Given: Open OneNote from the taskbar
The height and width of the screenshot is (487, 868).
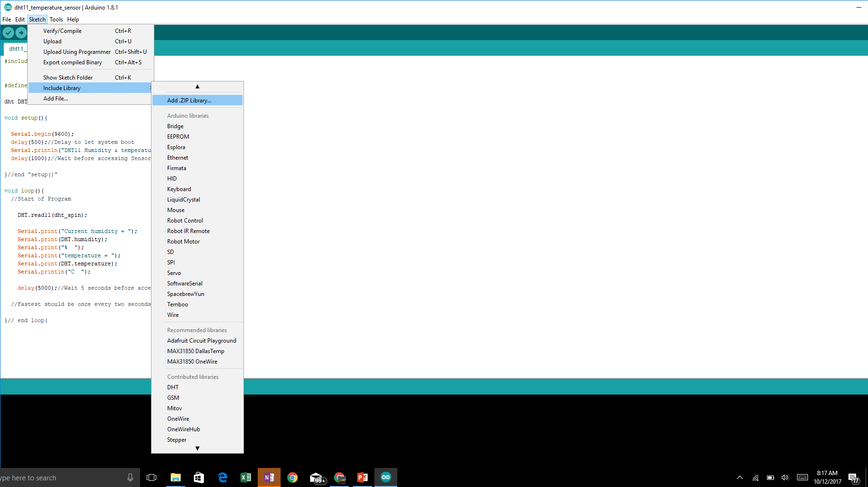Looking at the screenshot, I should click(x=269, y=477).
